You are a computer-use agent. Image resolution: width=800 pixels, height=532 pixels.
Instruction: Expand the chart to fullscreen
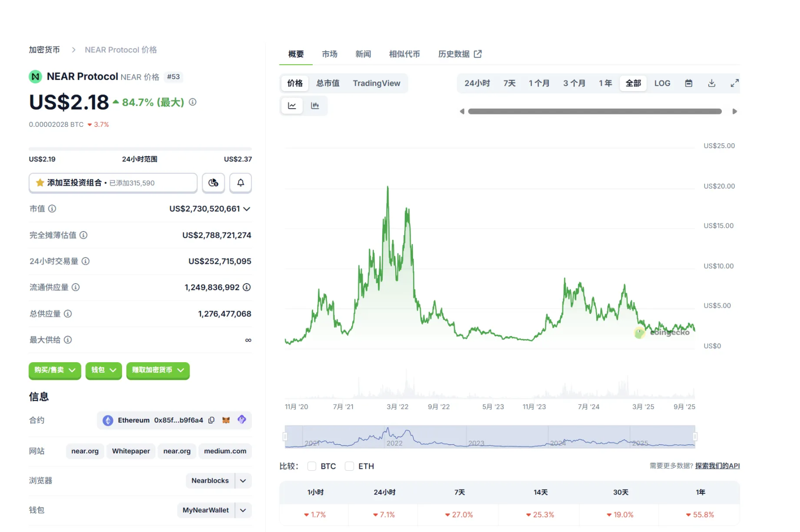[x=734, y=83]
